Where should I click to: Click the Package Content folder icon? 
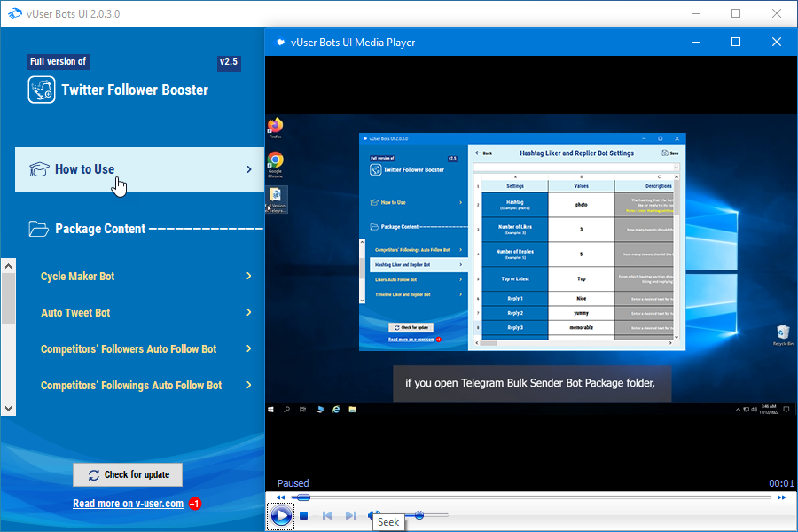39,229
